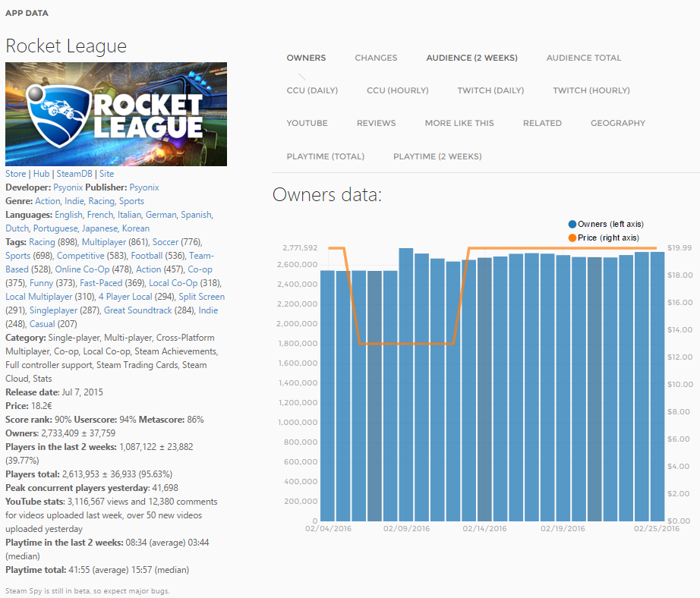Image resolution: width=700 pixels, height=598 pixels.
Task: Select the Portuguese language link
Action: [x=55, y=228]
